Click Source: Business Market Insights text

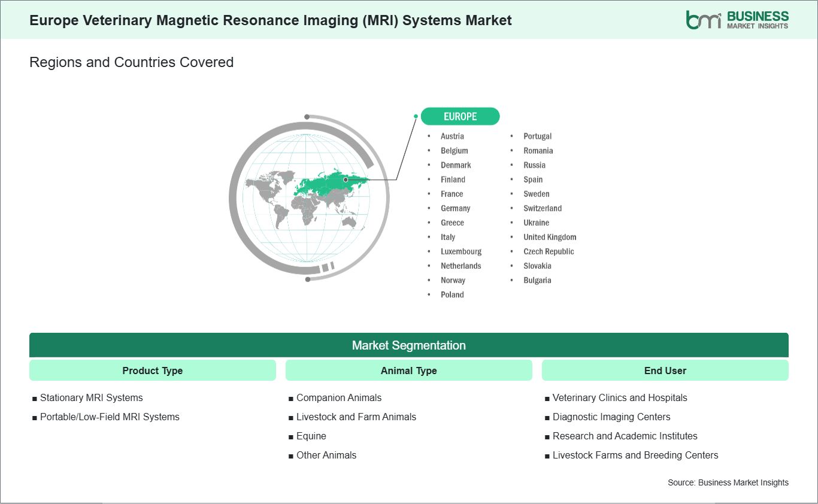tap(728, 482)
